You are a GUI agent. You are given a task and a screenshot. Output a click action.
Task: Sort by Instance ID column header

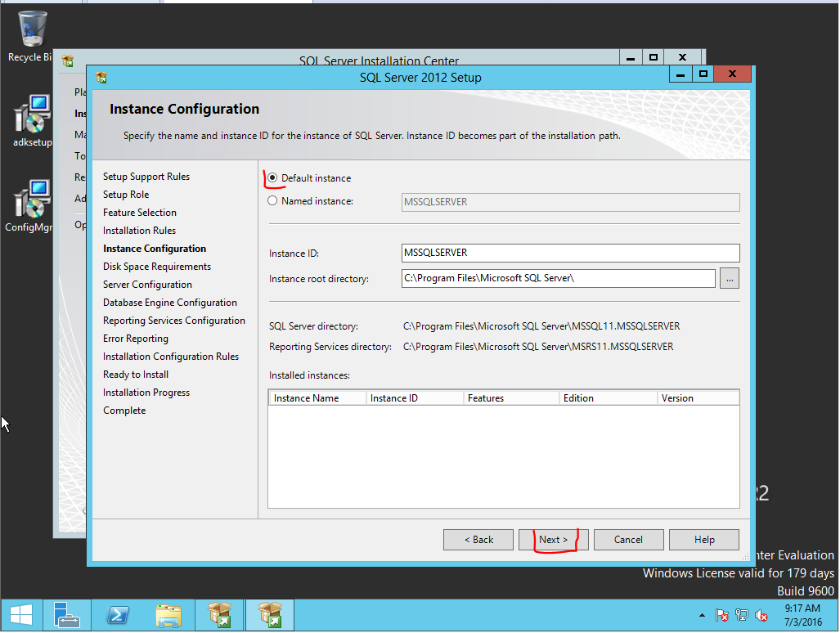tap(416, 398)
